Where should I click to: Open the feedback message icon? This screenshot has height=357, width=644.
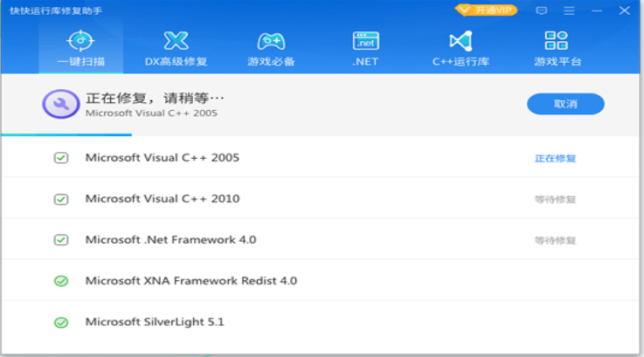pyautogui.click(x=541, y=10)
